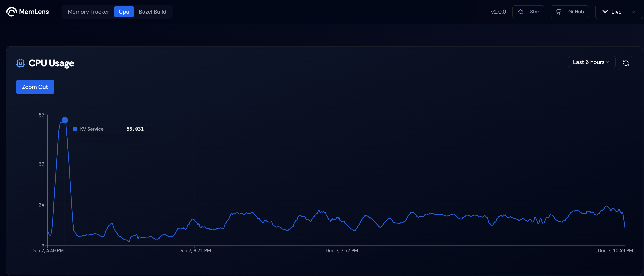Screen dimensions: 644x276
Task: Click the 24 y-axis label
Action: 42,205
